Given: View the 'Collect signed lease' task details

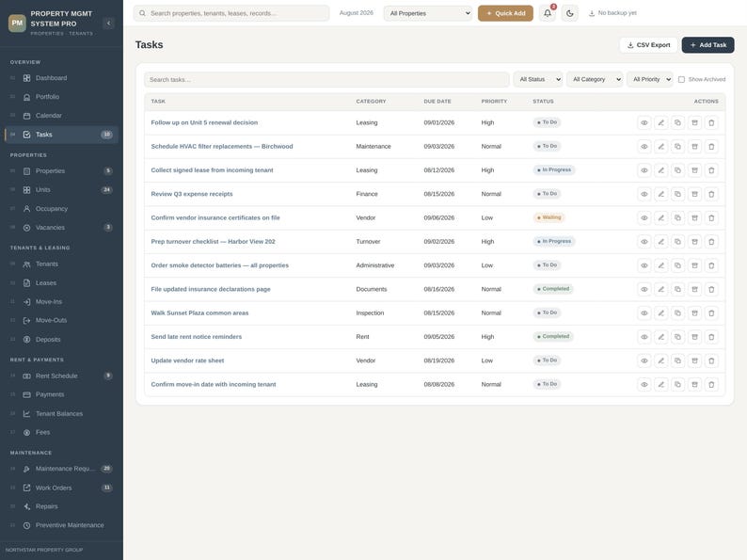Looking at the screenshot, I should click(x=644, y=170).
